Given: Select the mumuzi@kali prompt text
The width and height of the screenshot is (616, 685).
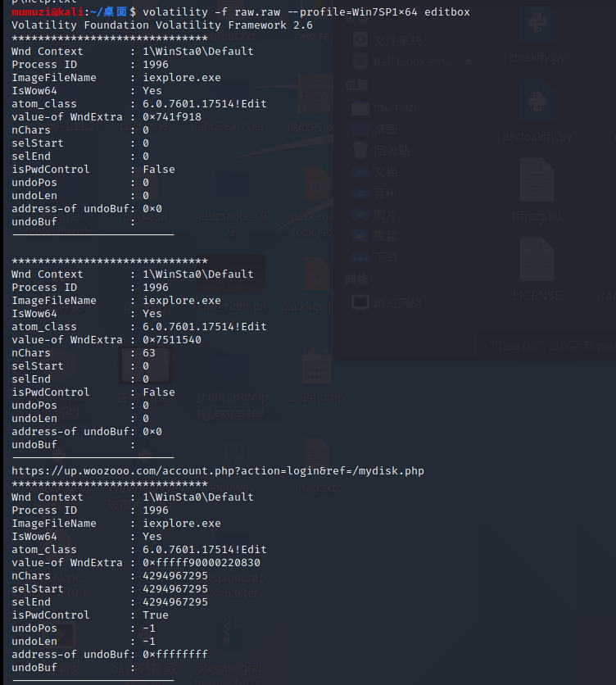Looking at the screenshot, I should 48,11.
